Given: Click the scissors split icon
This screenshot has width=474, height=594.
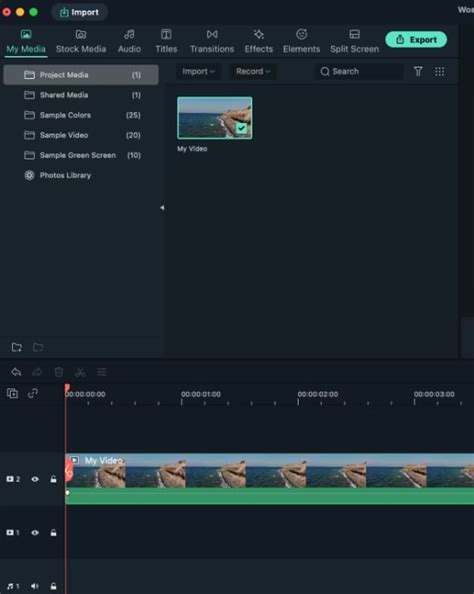Looking at the screenshot, I should (x=80, y=372).
